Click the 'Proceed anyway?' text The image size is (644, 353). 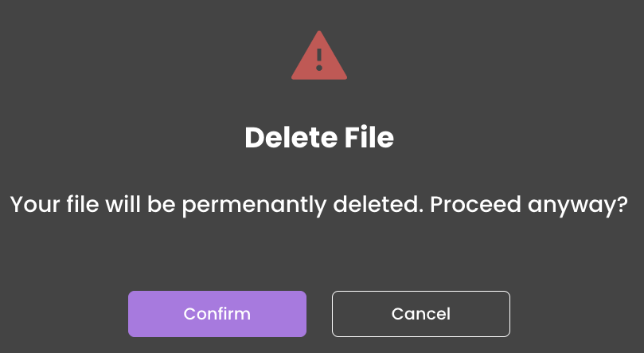(529, 204)
